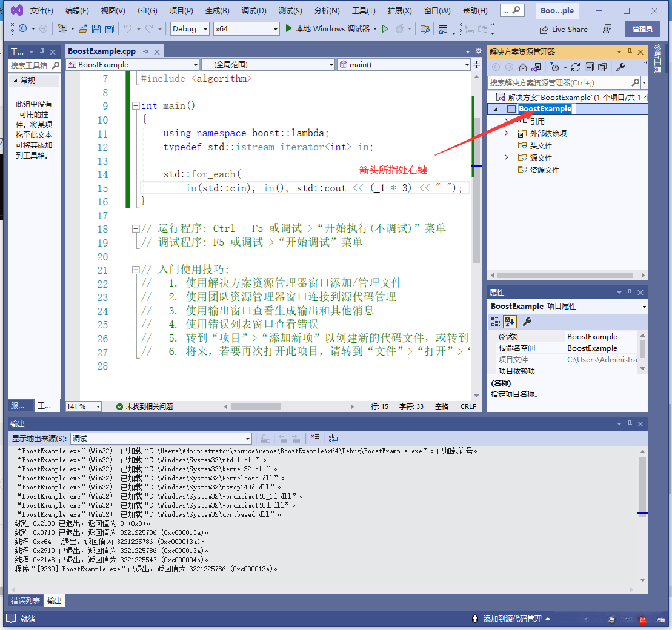The height and width of the screenshot is (630, 672).
Task: Click the open file folder toolbar icon
Action: coord(82,29)
